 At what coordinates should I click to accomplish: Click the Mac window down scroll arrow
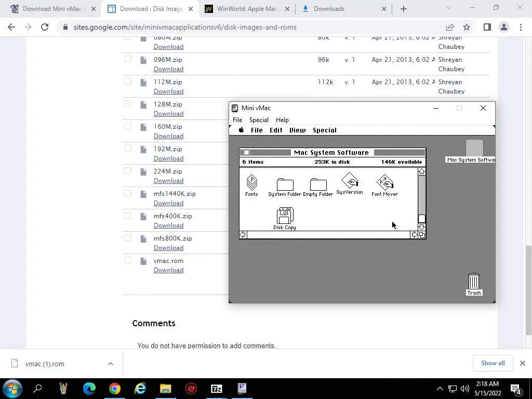coord(421,227)
